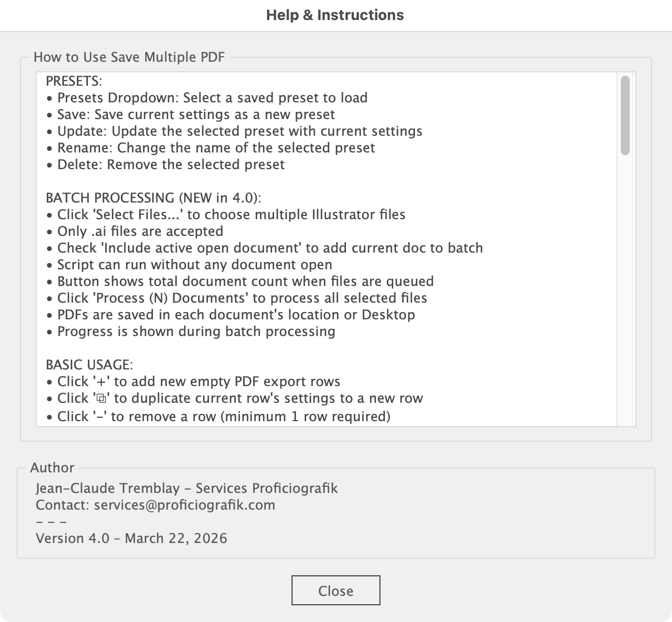The height and width of the screenshot is (622, 672).
Task: Click the duplicate-row icon in the help text
Action: pos(101,398)
